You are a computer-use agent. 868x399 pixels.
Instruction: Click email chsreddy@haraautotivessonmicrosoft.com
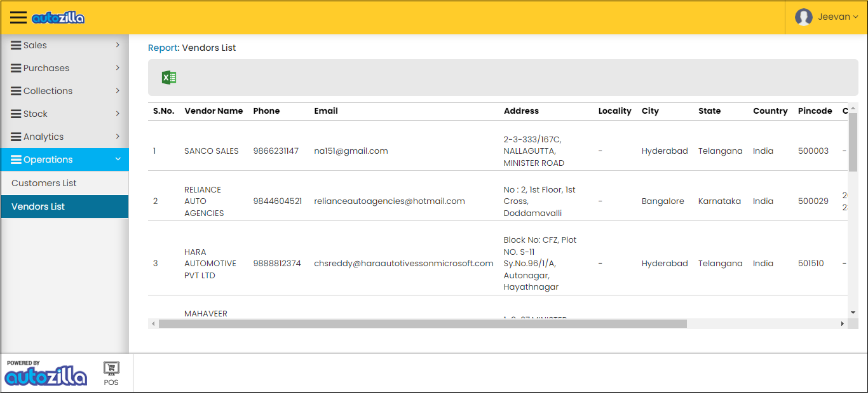403,264
